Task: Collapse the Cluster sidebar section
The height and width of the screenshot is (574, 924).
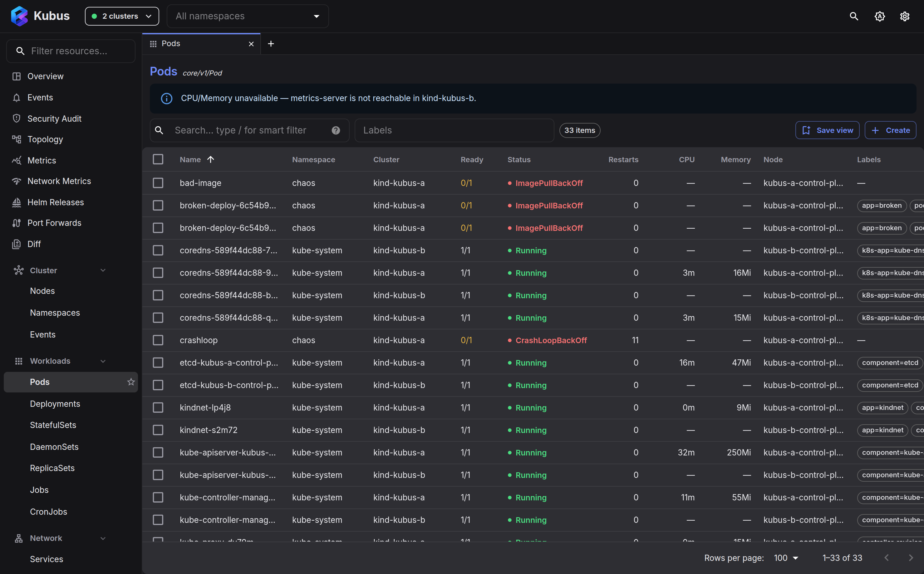Action: tap(103, 270)
